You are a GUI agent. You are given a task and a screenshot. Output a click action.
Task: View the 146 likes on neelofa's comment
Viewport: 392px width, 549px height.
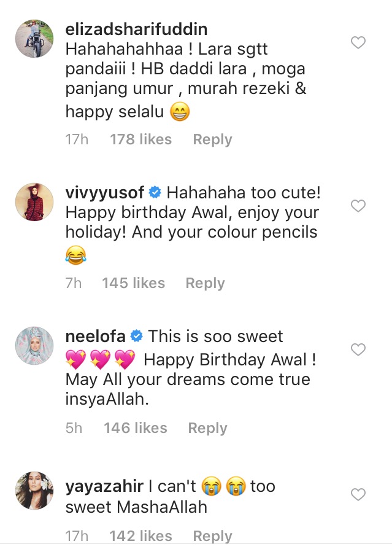coord(136,428)
